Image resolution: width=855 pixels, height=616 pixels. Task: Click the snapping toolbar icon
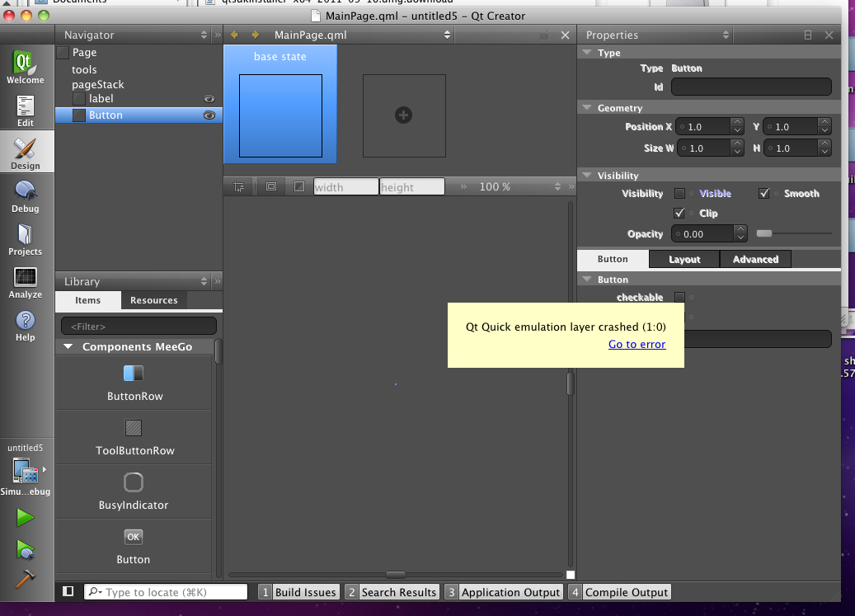point(239,187)
